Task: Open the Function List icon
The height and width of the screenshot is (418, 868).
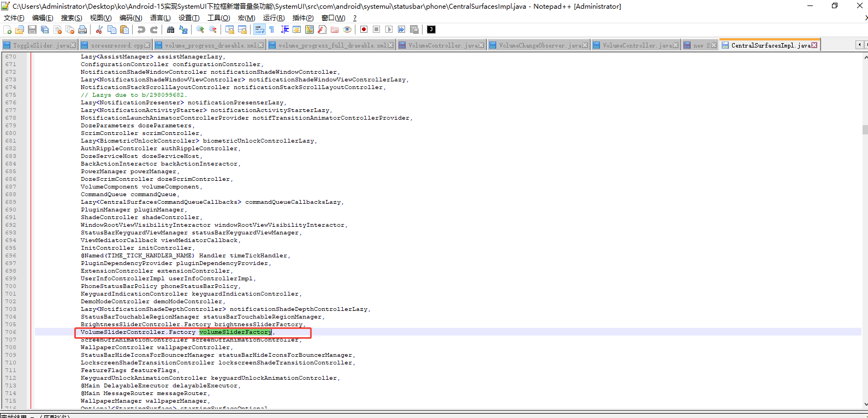Action: (322, 30)
